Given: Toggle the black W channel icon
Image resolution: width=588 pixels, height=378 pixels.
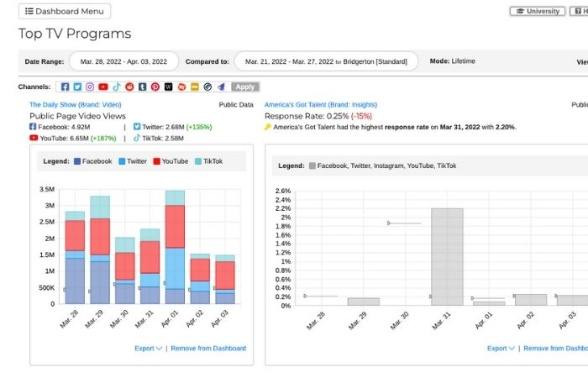Looking at the screenshot, I should tap(168, 87).
